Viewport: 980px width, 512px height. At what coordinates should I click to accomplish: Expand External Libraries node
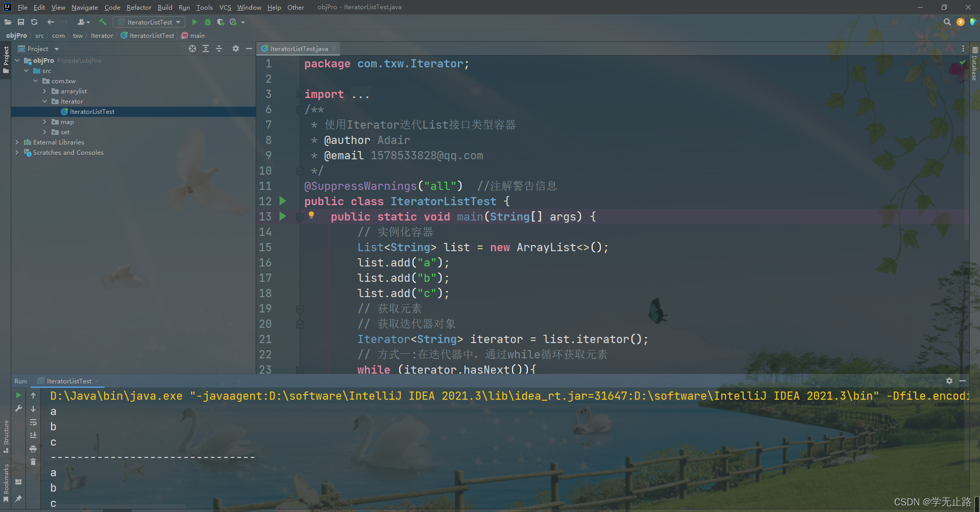point(17,142)
